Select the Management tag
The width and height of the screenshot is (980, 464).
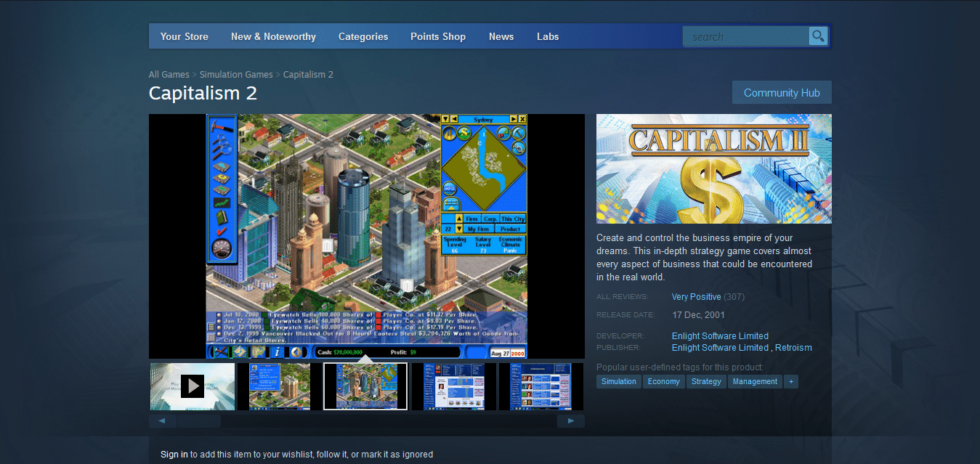[x=756, y=381]
